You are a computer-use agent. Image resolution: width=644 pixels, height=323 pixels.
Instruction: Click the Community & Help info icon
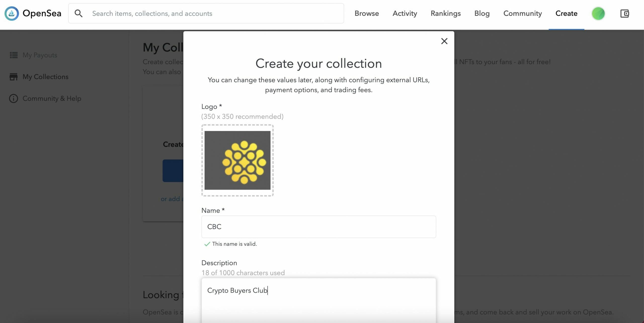14,98
